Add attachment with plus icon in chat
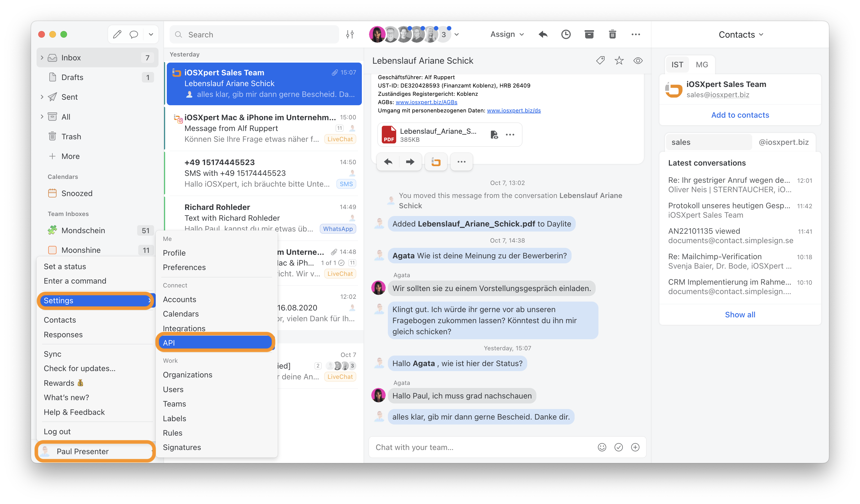860x504 pixels. point(635,447)
